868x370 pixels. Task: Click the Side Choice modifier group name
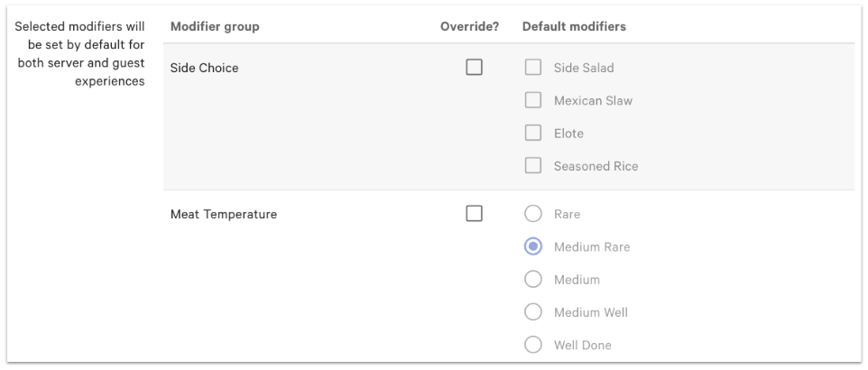tap(205, 68)
